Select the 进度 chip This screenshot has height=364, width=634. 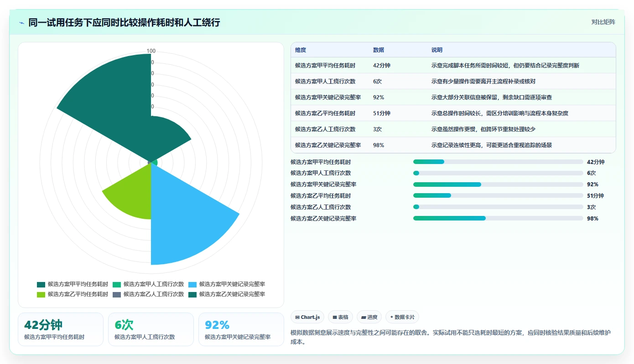pos(369,317)
